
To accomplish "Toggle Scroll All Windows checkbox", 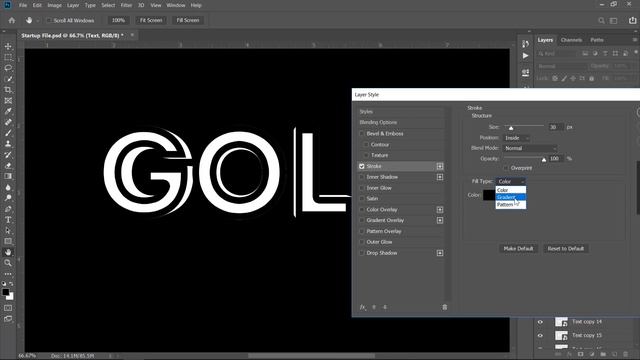I will (49, 20).
